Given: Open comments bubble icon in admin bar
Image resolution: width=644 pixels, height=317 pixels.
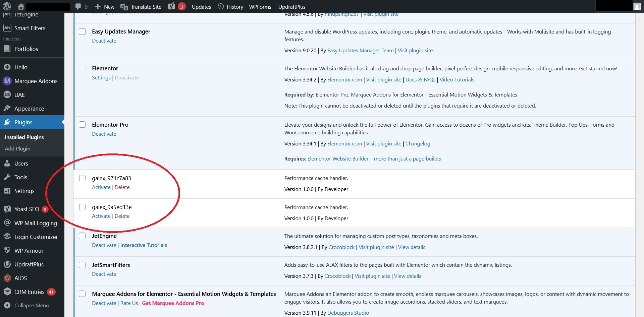Looking at the screenshot, I should (x=78, y=6).
